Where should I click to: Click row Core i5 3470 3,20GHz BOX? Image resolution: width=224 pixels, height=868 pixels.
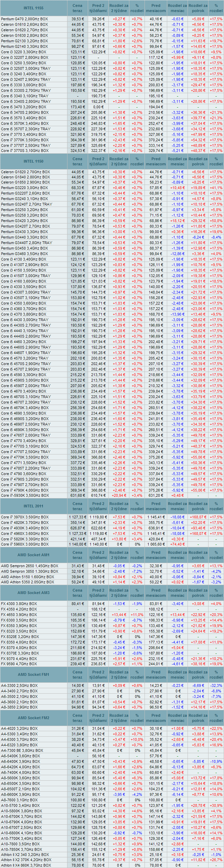(112, 107)
